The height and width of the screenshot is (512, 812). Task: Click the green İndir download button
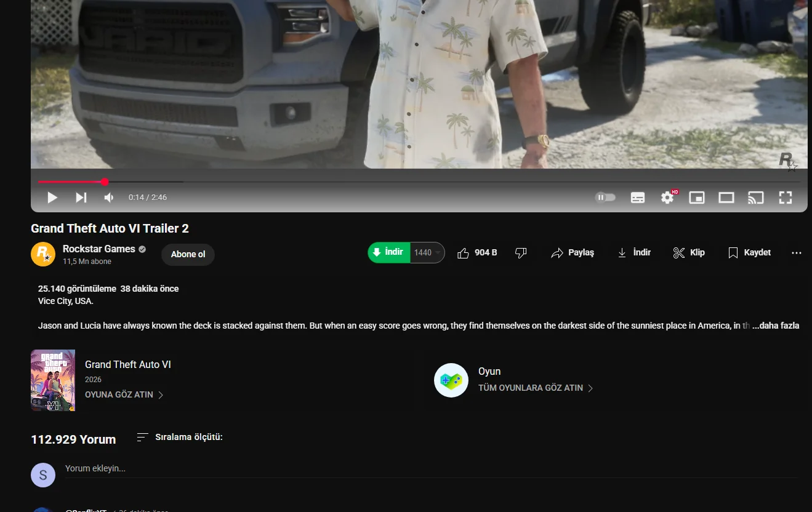(x=388, y=252)
